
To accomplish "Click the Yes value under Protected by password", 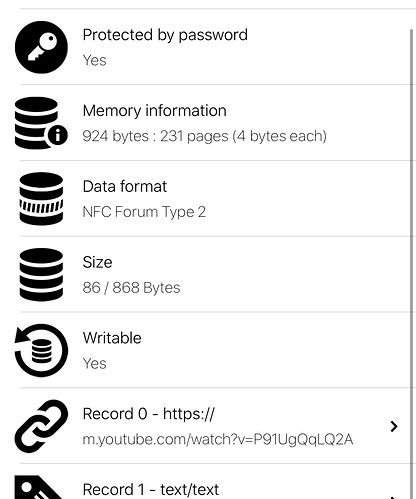I will (94, 60).
